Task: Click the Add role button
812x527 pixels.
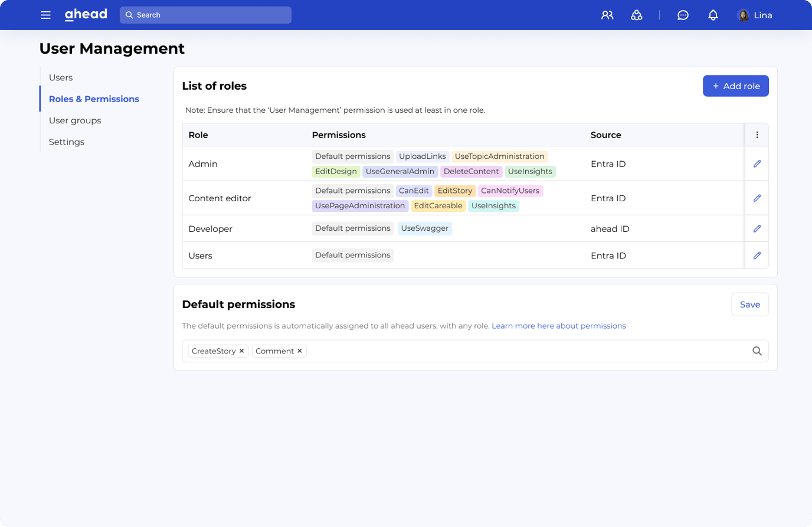Action: [735, 86]
